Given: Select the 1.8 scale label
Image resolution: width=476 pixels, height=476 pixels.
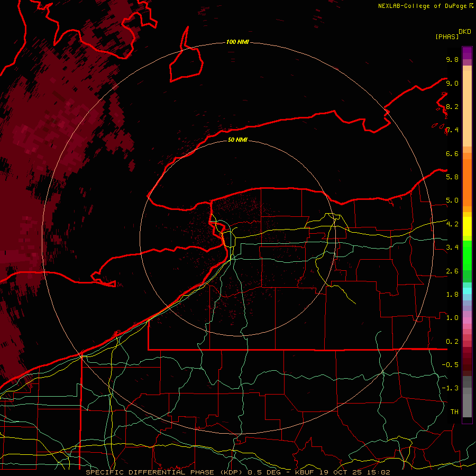Looking at the screenshot, I should pyautogui.click(x=452, y=295).
